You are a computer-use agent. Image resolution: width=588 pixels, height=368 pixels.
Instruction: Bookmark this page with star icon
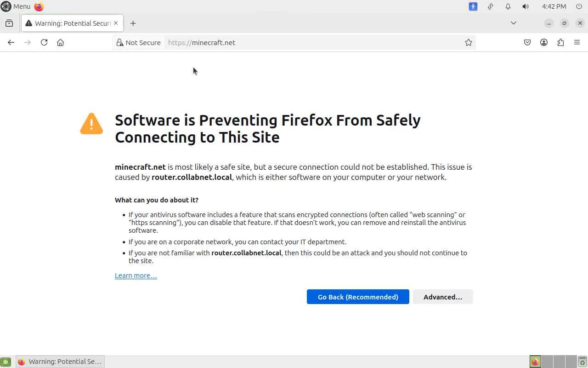pos(468,42)
